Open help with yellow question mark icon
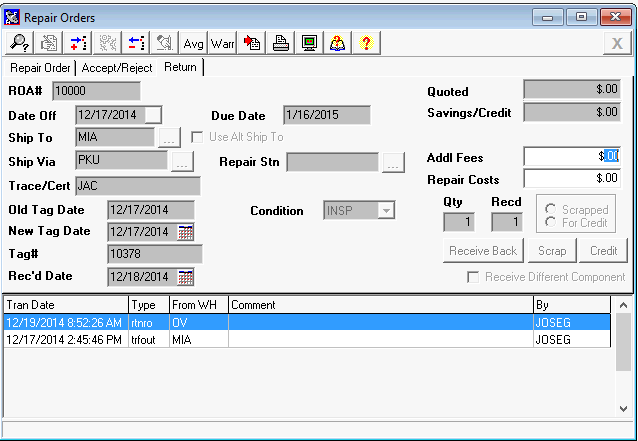The height and width of the screenshot is (441, 638). 367,43
